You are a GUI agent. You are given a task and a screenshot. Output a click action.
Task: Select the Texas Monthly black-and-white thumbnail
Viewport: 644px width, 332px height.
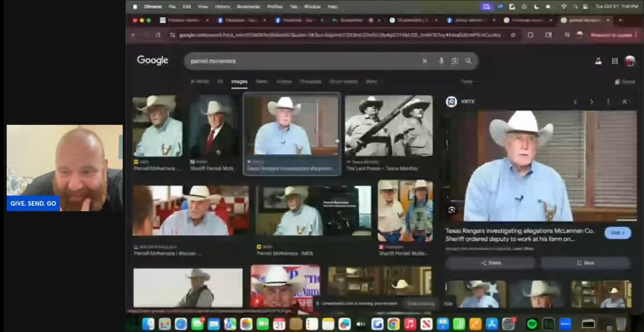click(388, 126)
